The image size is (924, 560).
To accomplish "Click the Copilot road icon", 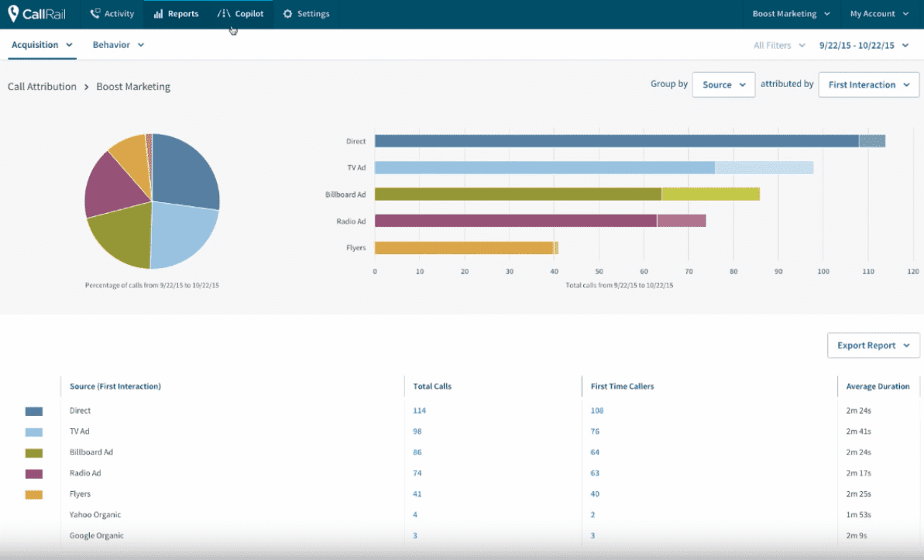I will pyautogui.click(x=223, y=14).
